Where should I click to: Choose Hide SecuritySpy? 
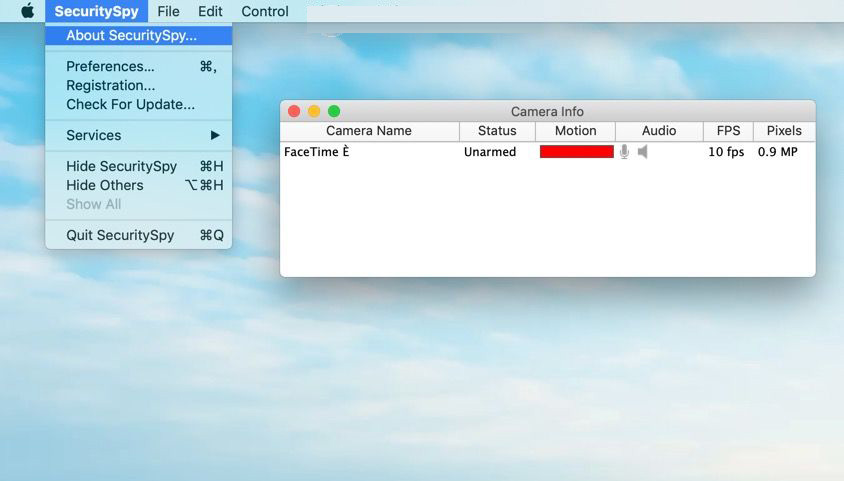tap(138, 166)
